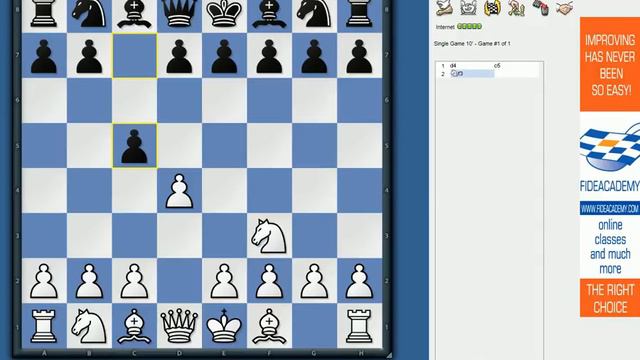Select the black pawn on h7

(359, 56)
